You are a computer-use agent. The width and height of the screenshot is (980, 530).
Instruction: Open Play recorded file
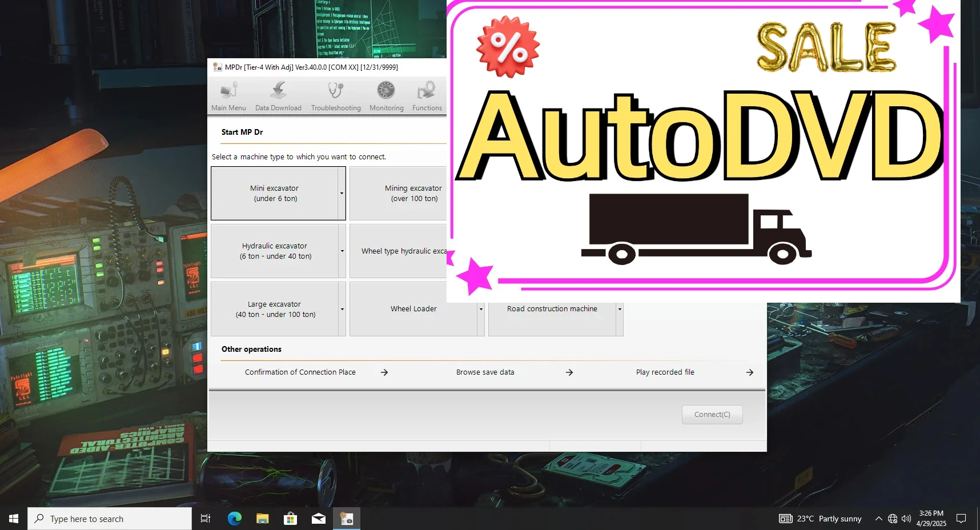[665, 372]
